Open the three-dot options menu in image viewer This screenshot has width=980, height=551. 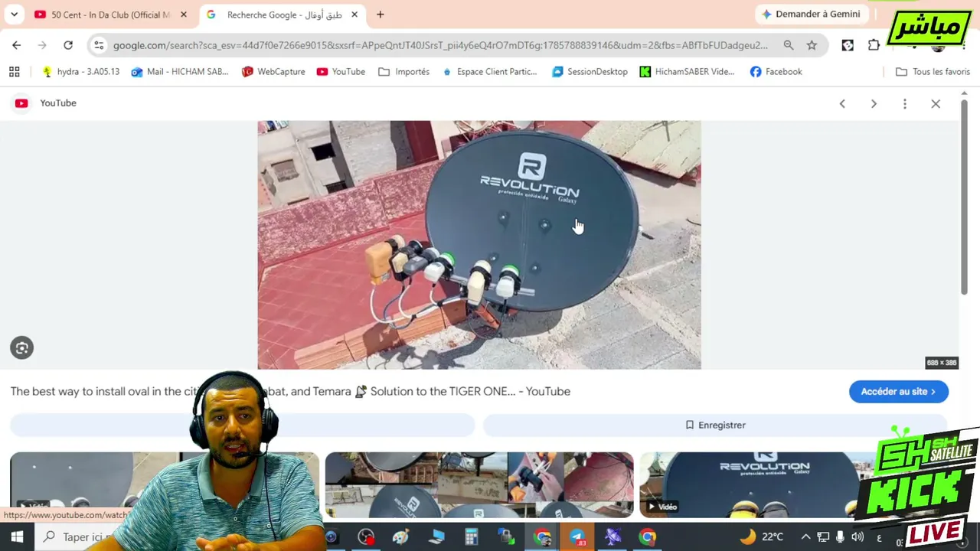(905, 103)
